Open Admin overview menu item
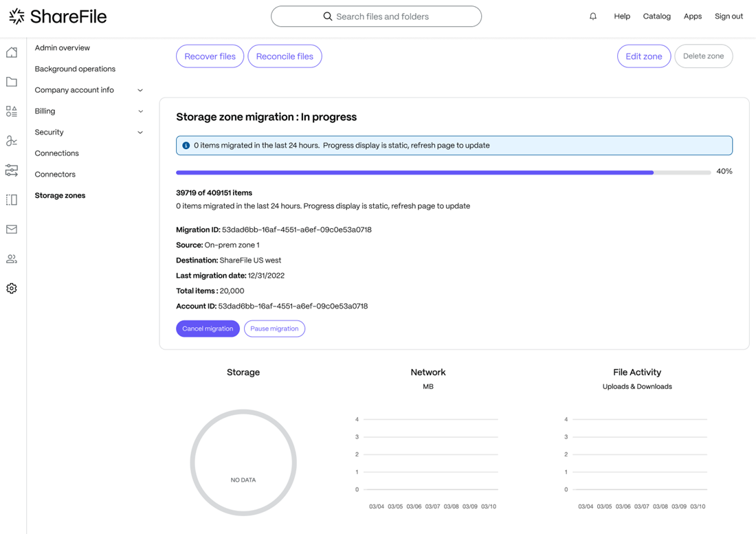This screenshot has width=756, height=534. (x=62, y=47)
